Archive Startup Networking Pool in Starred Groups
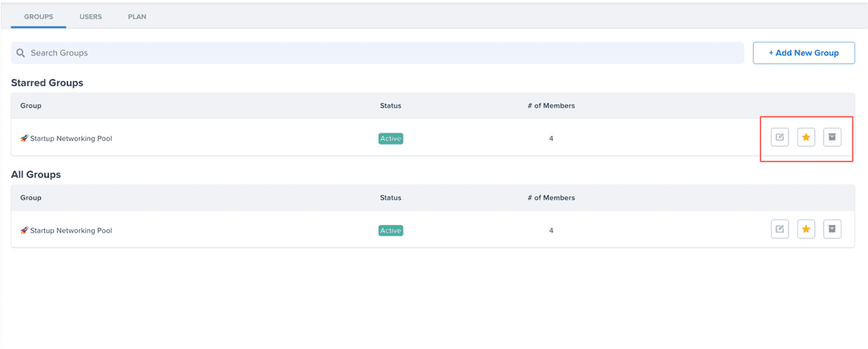Image resolution: width=868 pixels, height=349 pixels. (x=833, y=138)
